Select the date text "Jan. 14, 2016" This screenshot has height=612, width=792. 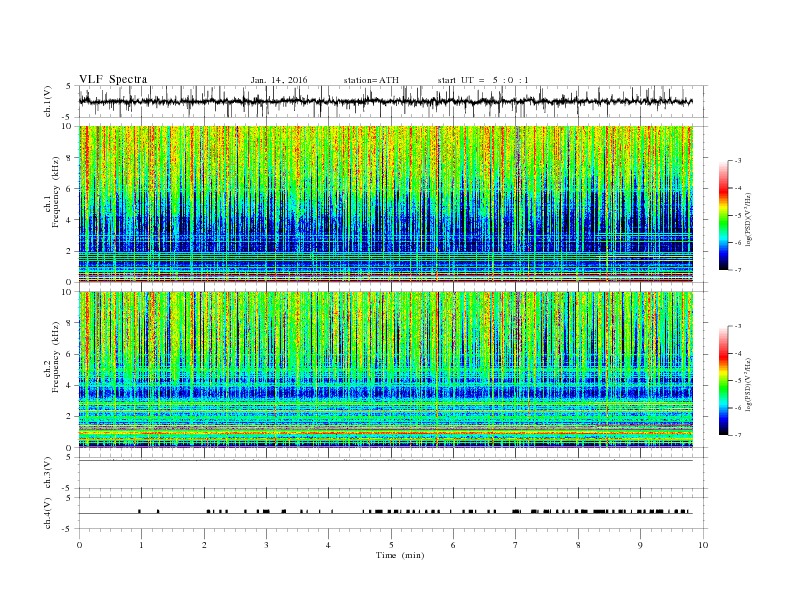(279, 80)
